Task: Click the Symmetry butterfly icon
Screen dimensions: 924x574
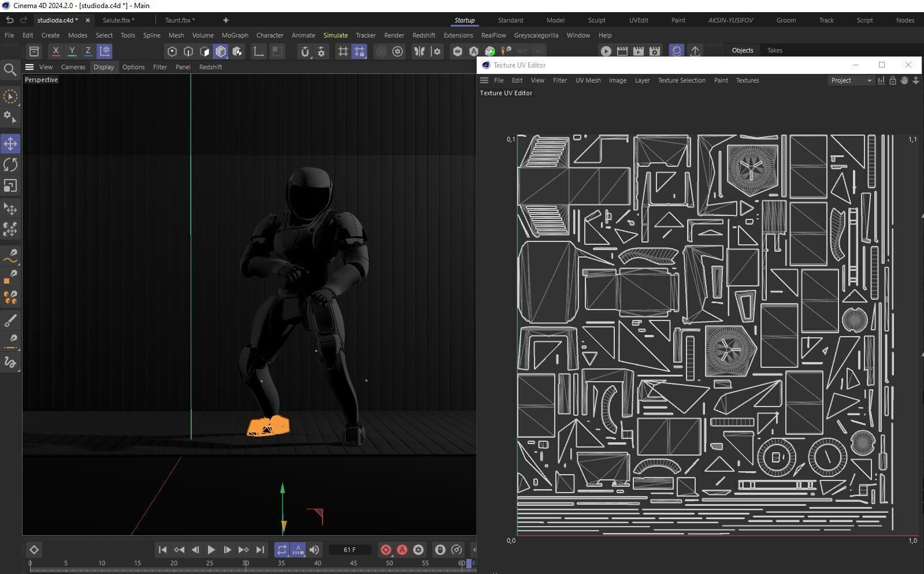Action: pos(419,51)
